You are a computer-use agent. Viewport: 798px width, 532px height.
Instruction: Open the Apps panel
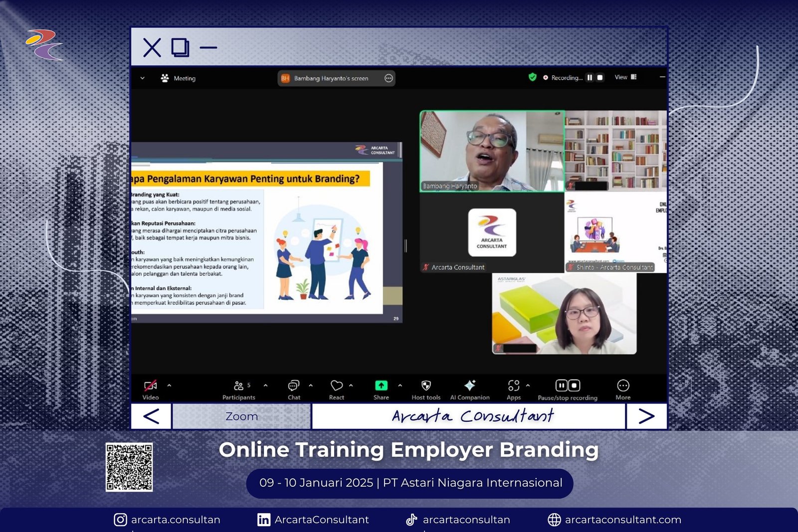514,389
